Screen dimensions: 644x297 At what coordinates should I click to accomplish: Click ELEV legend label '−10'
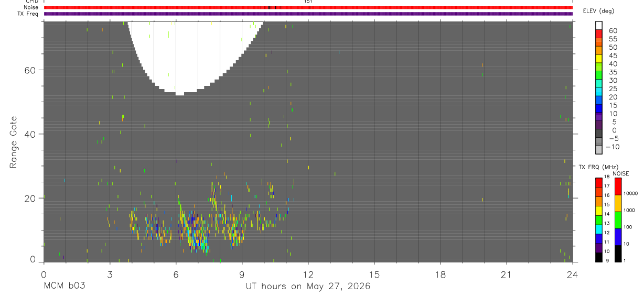point(612,147)
